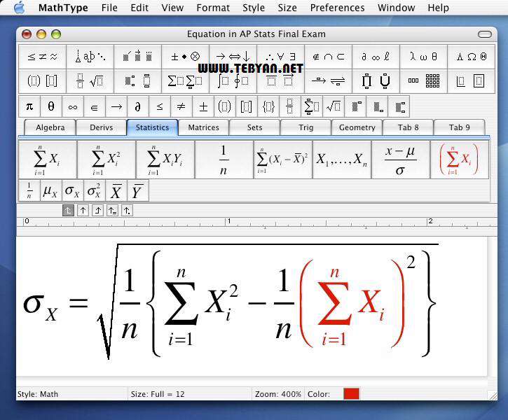Switch to the Geometry tab

pyautogui.click(x=357, y=127)
